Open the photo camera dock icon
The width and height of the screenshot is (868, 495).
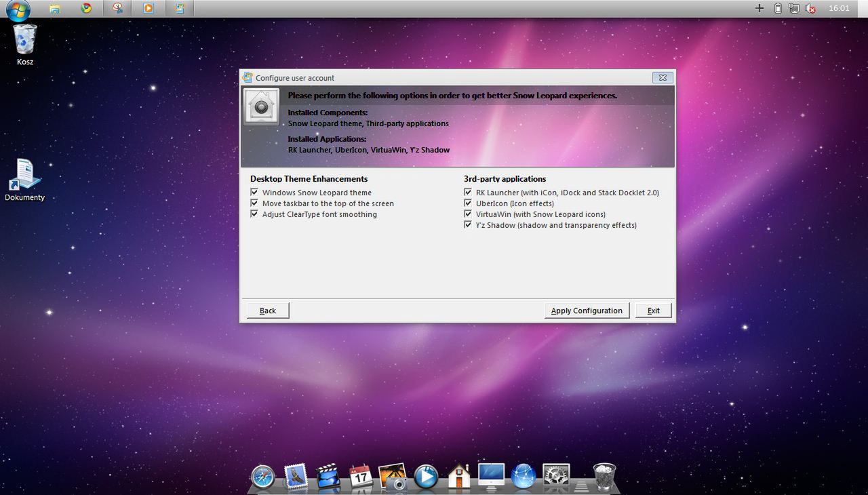[393, 477]
